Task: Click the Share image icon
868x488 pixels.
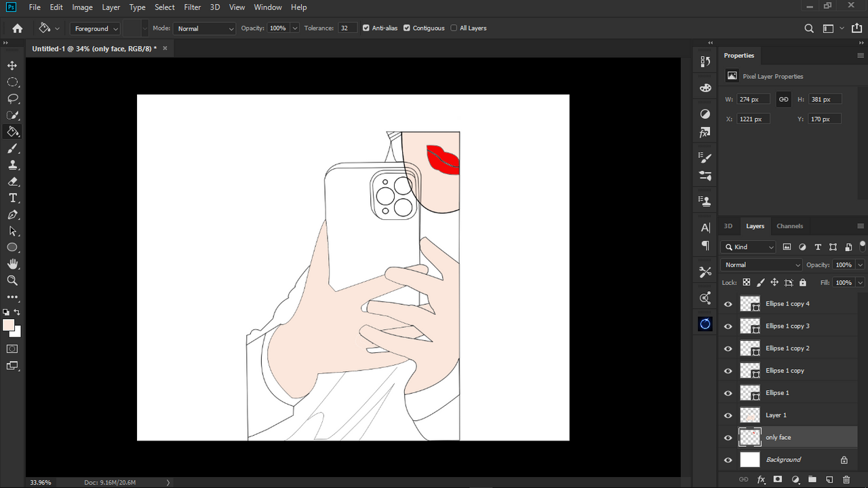Action: (x=856, y=29)
